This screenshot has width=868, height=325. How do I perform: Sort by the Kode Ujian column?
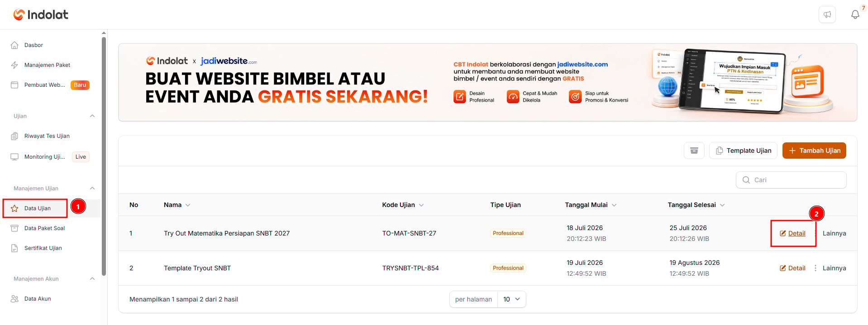tap(403, 205)
